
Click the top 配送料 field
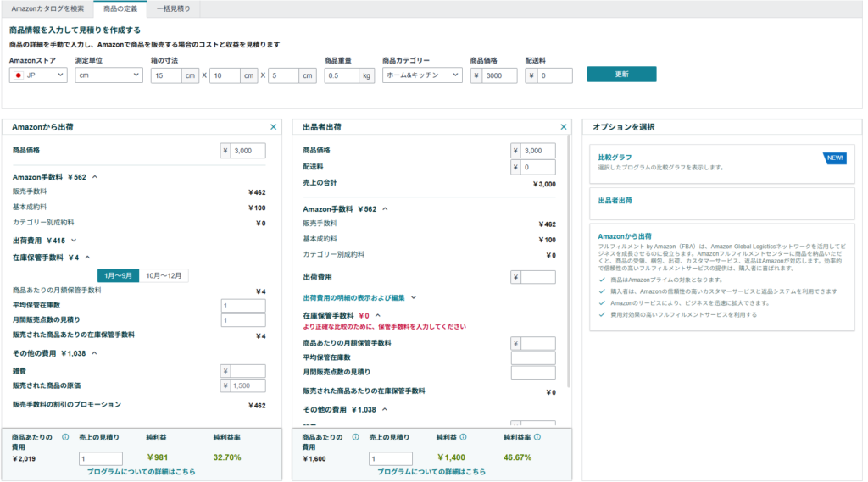(554, 75)
